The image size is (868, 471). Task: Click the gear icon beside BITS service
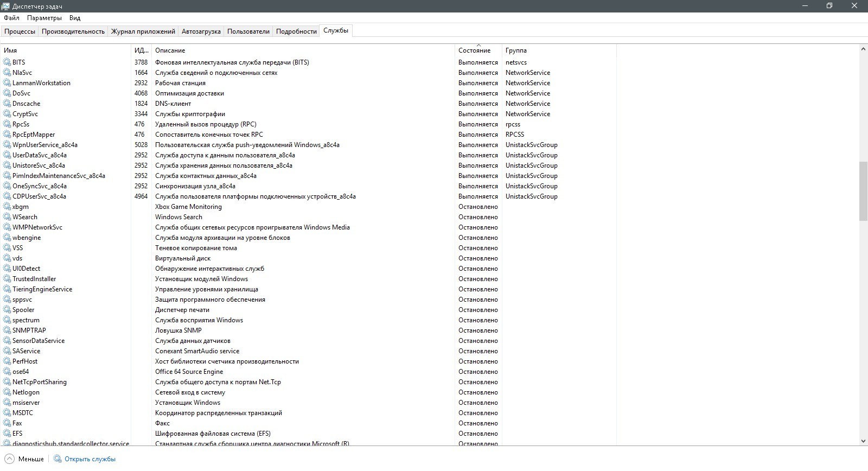click(7, 62)
